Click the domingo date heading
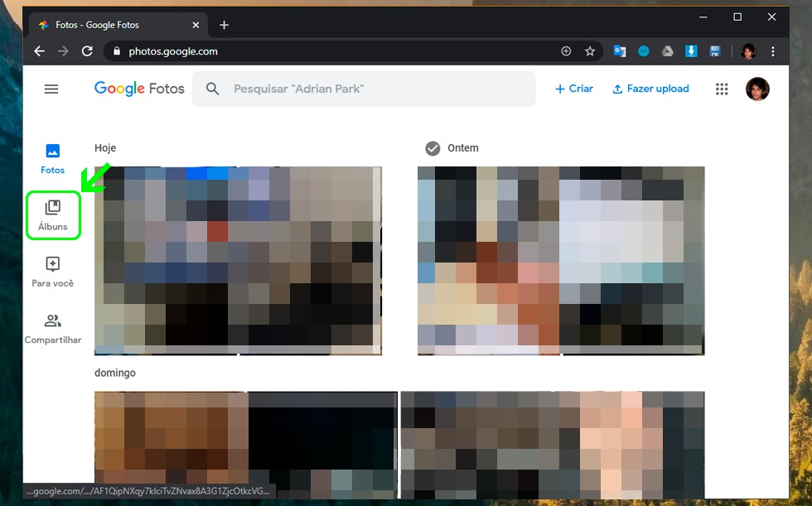 tap(115, 373)
